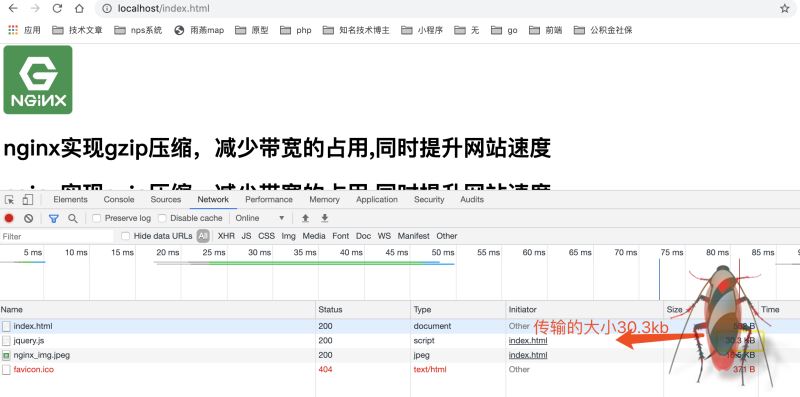Toggle the network filter funnel icon
The height and width of the screenshot is (397, 800).
coord(54,218)
